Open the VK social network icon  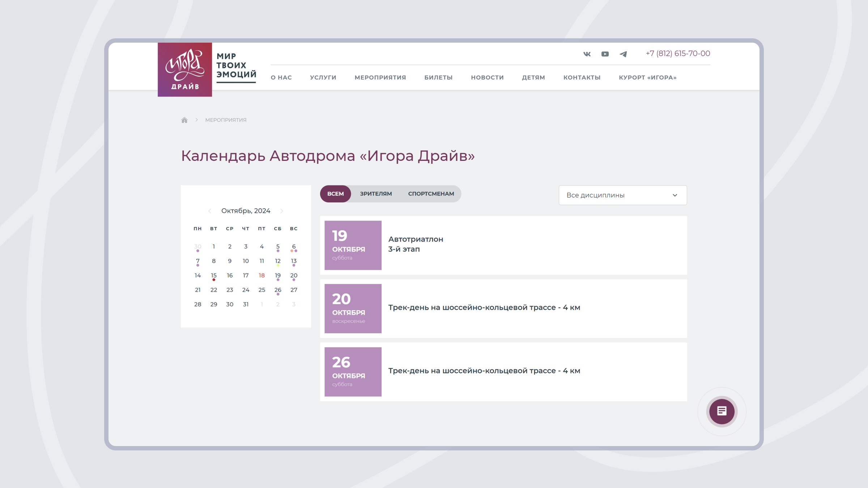587,54
